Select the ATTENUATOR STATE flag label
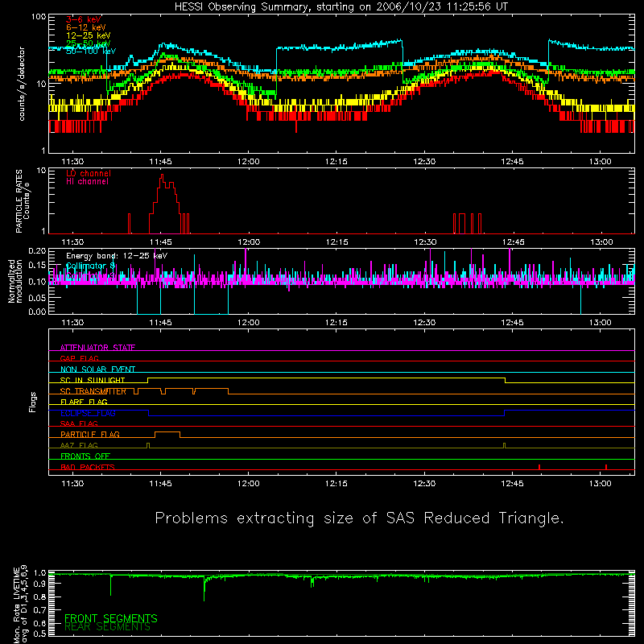The width and height of the screenshot is (644, 644). click(97, 348)
